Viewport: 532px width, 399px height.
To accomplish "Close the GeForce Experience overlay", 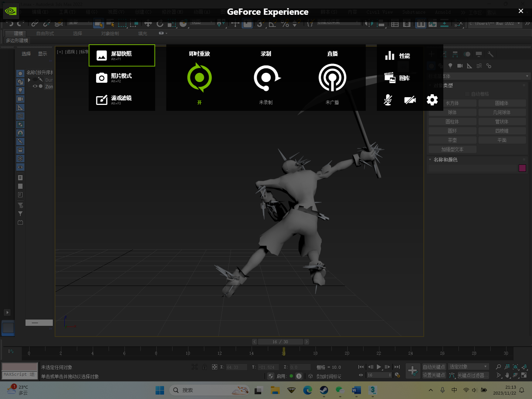I will point(521,11).
